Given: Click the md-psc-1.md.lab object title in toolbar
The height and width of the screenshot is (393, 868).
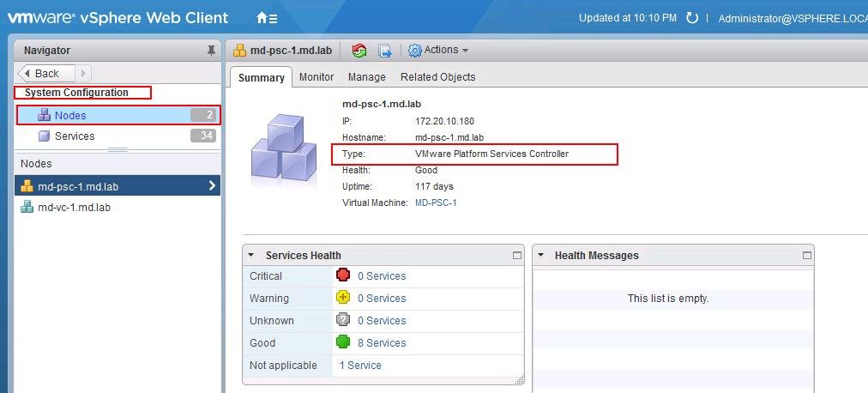Looking at the screenshot, I should [291, 51].
